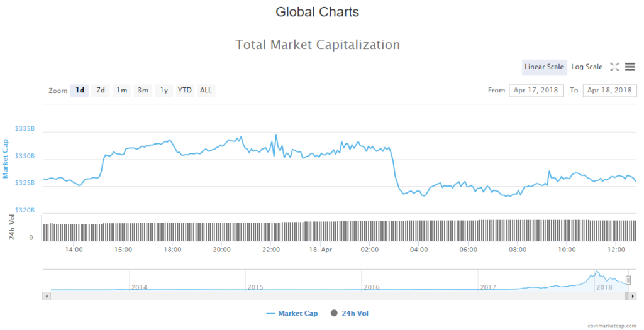Click the navigator scroll left arrow
644x330 pixels.
click(46, 295)
